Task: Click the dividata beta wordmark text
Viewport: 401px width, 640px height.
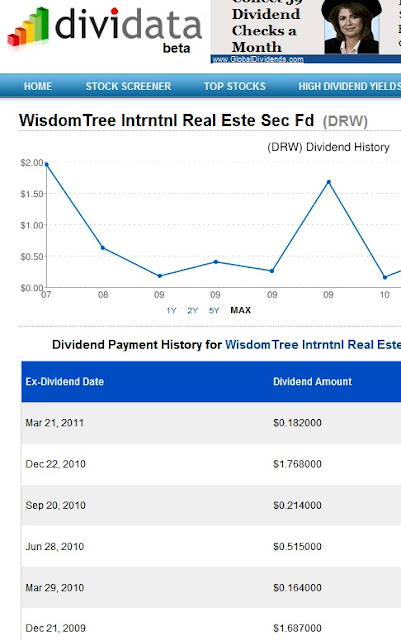Action: (x=128, y=30)
